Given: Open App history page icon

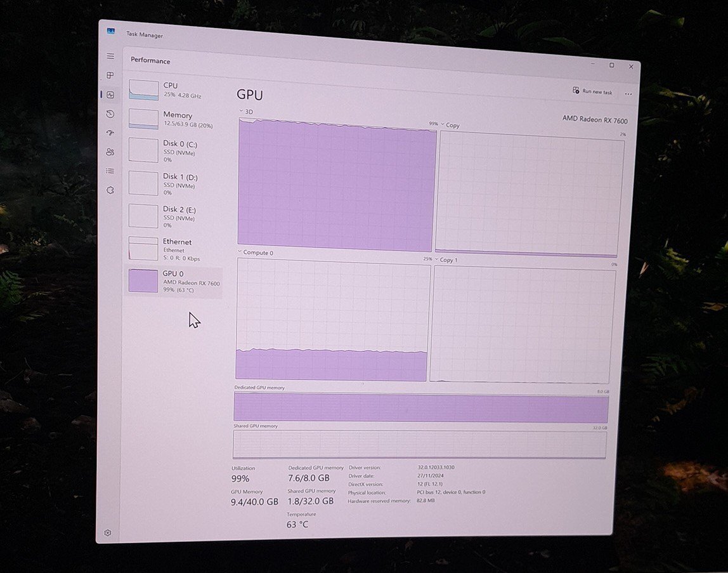Looking at the screenshot, I should click(x=110, y=114).
